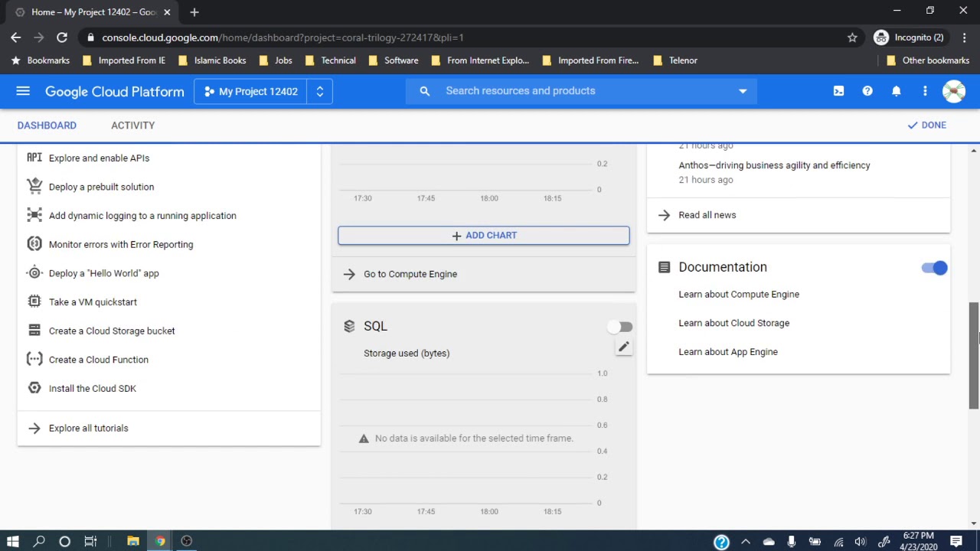
Task: Open the Islamic Books bookmarks folder
Action: tap(211, 60)
